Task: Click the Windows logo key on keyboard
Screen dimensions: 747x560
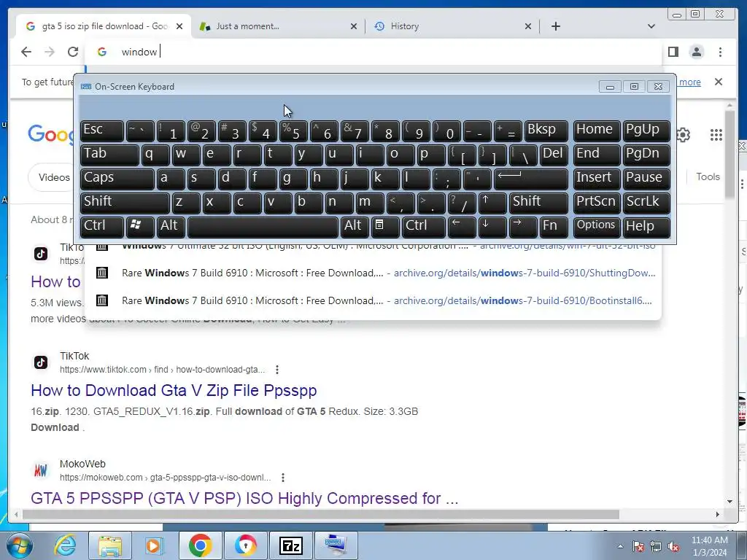Action: pyautogui.click(x=139, y=227)
